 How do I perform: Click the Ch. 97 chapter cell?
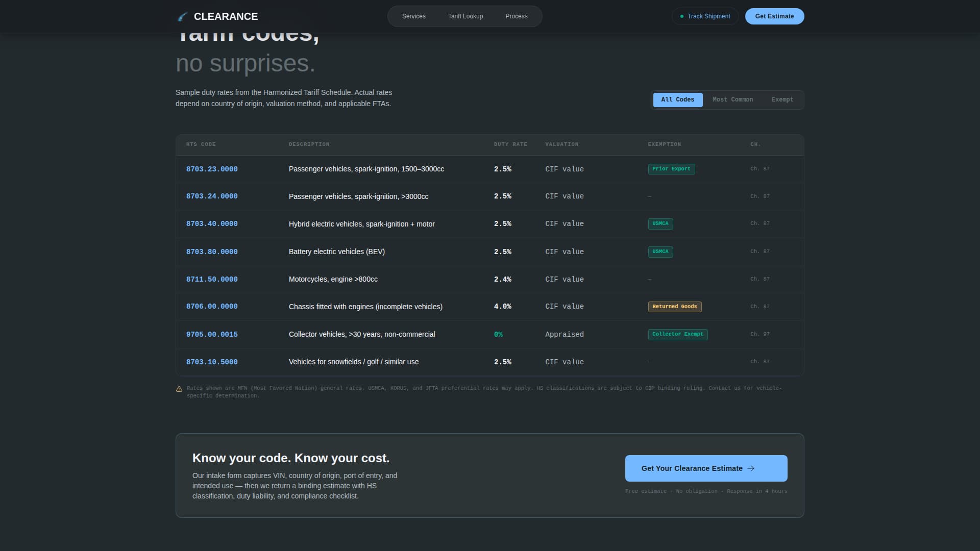pos(760,334)
